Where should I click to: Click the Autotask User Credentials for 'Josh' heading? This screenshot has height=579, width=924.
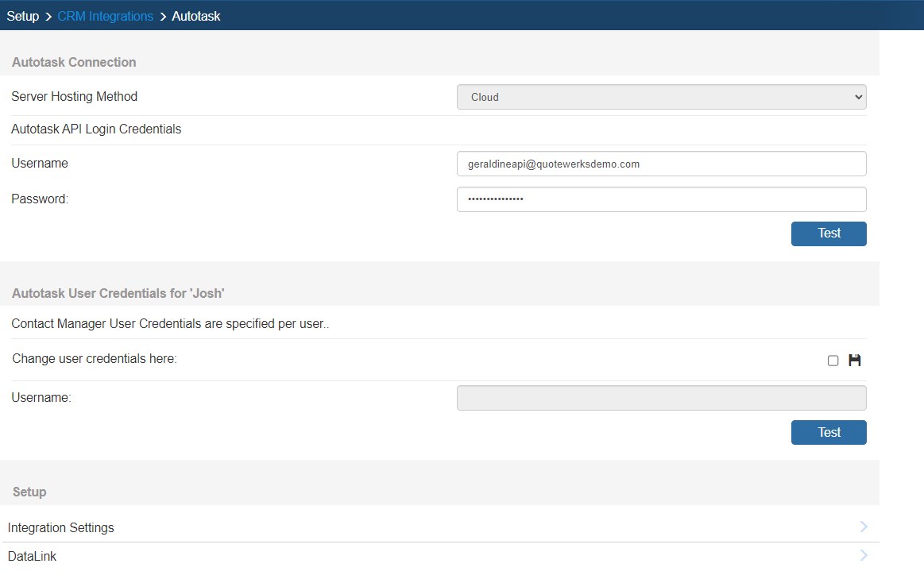(x=118, y=293)
